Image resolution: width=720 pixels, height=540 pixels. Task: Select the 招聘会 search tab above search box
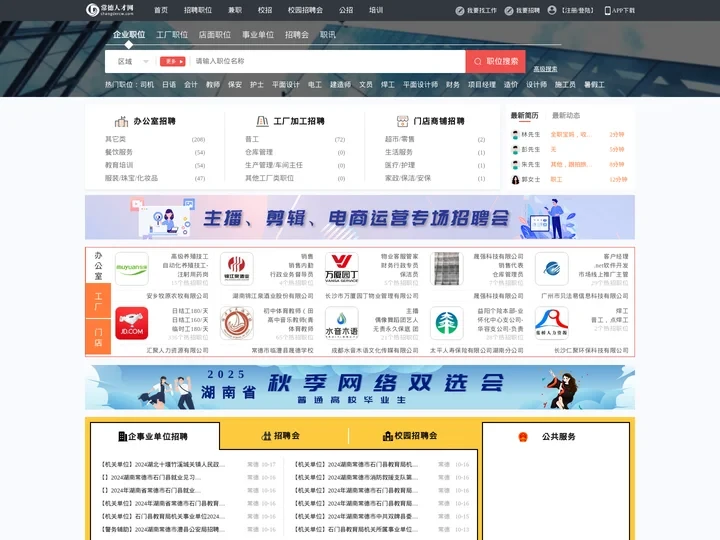pyautogui.click(x=297, y=34)
